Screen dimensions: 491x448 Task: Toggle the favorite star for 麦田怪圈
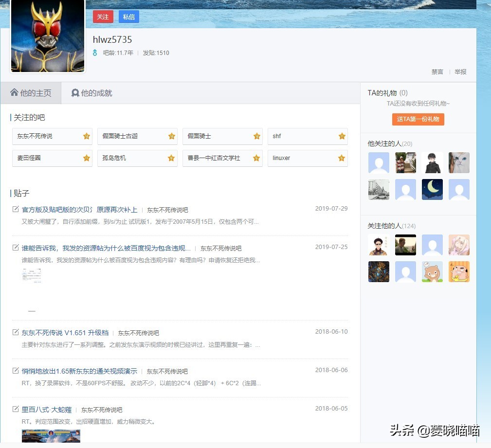(87, 158)
